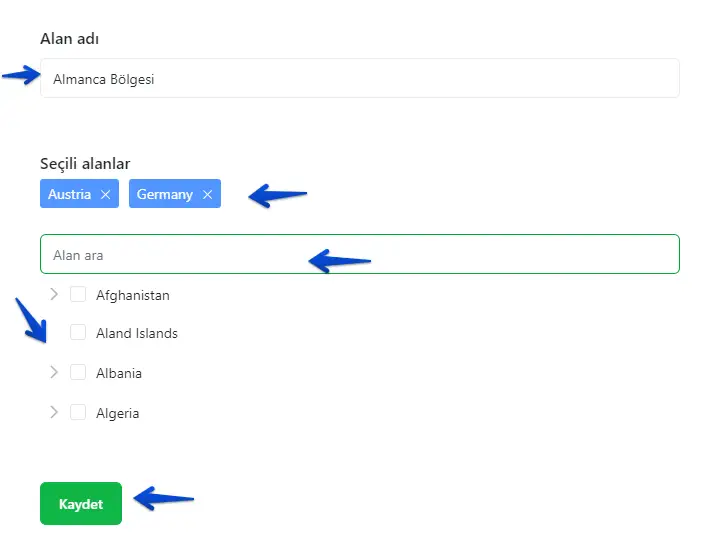
Task: Focus the Alan adı text field
Action: (x=359, y=78)
